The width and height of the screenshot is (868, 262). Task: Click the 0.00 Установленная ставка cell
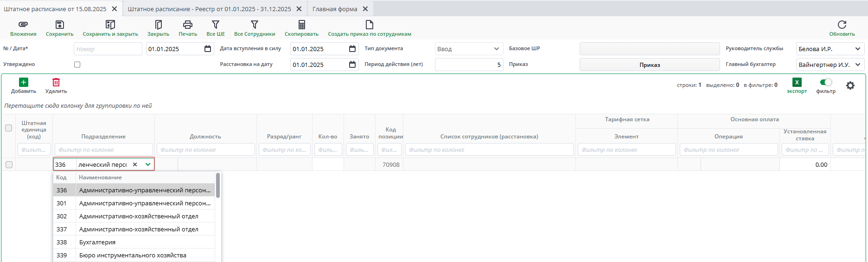tap(805, 164)
